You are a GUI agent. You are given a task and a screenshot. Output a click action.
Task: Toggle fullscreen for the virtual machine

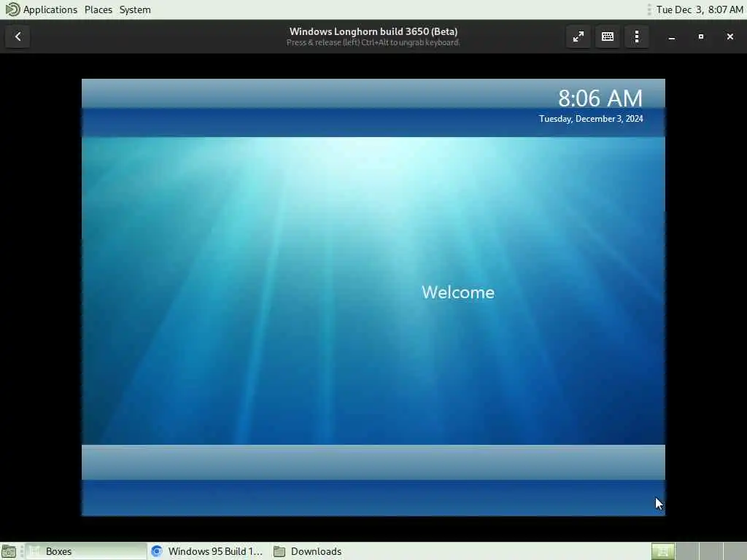click(578, 36)
